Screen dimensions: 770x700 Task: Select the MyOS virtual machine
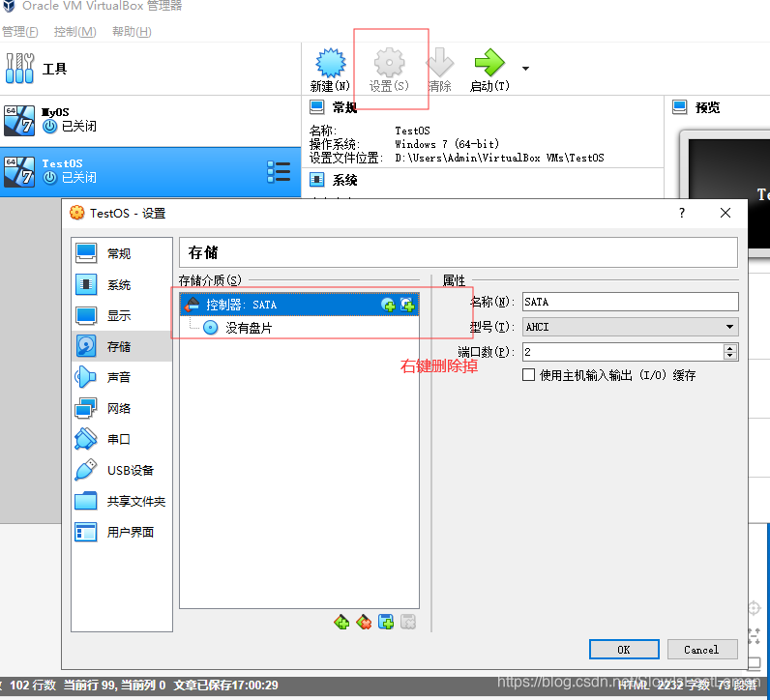pos(150,120)
